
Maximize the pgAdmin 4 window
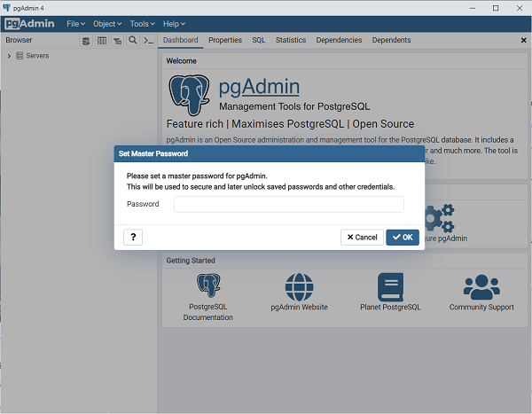pos(496,8)
